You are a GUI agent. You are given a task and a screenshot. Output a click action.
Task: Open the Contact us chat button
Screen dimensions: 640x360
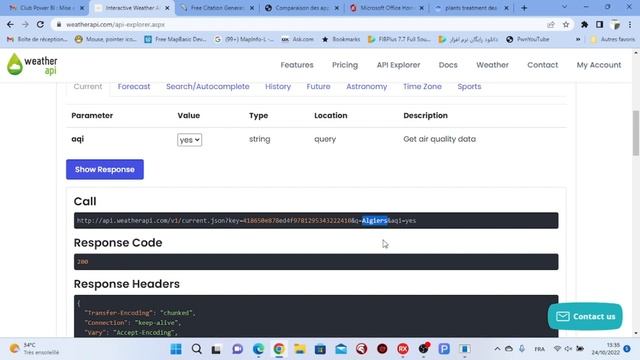tap(585, 316)
